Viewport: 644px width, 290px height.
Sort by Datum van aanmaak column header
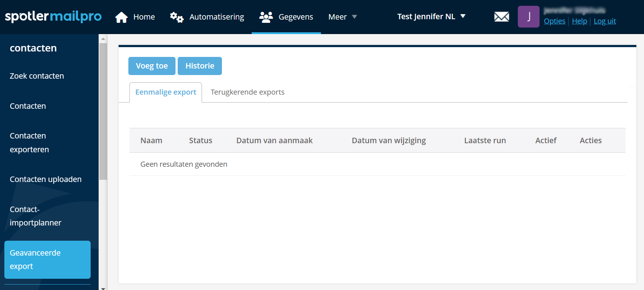[274, 141]
